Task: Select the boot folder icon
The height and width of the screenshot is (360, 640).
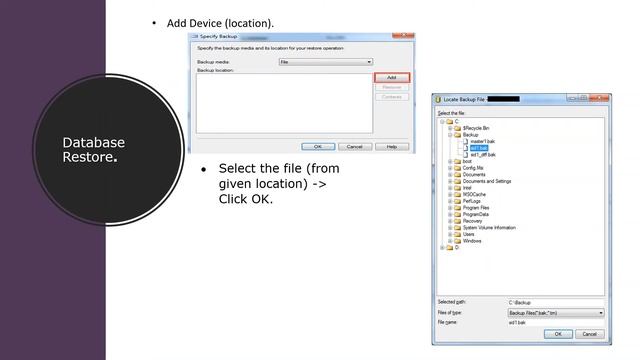Action: pyautogui.click(x=458, y=161)
